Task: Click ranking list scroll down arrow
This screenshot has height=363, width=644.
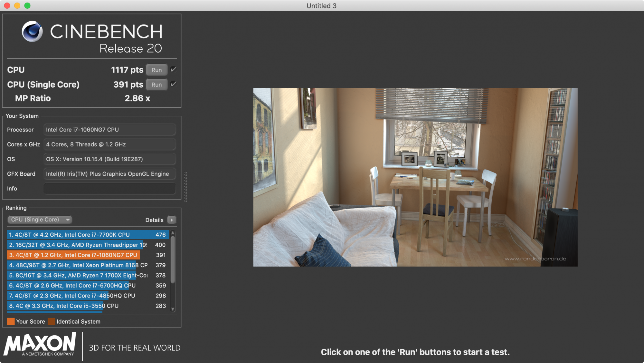Action: [173, 309]
